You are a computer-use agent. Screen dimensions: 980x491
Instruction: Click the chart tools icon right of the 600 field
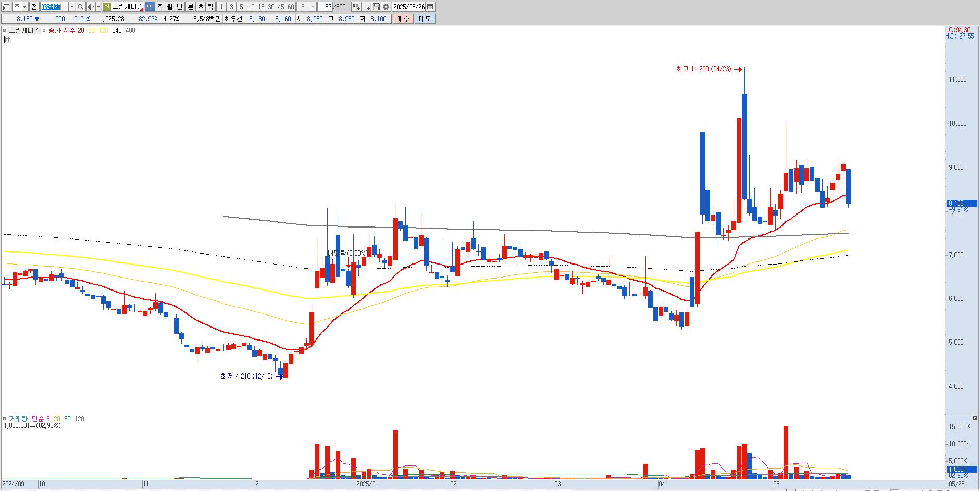(x=356, y=7)
